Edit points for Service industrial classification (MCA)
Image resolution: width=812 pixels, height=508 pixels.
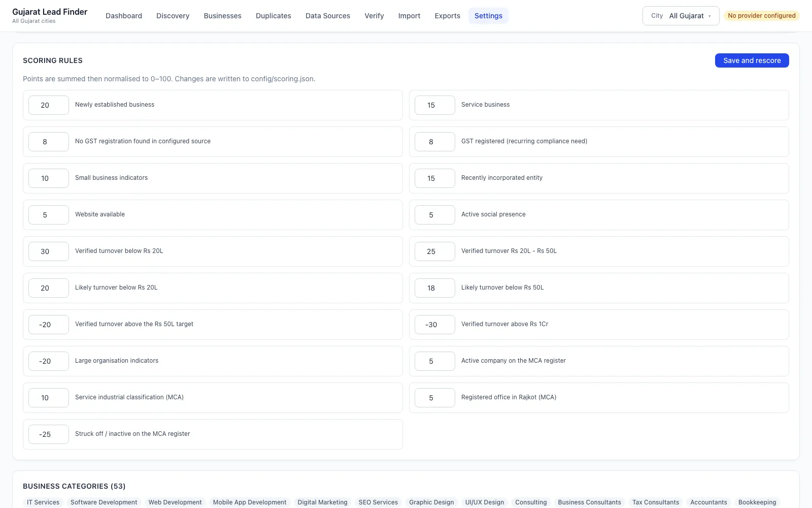(x=49, y=398)
